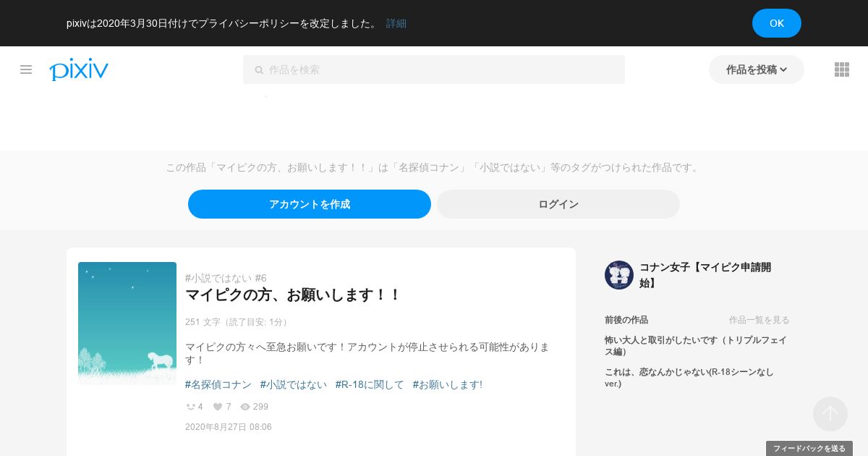The image size is (868, 456).
Task: Click the scroll-to-top arrow button
Action: [x=830, y=414]
